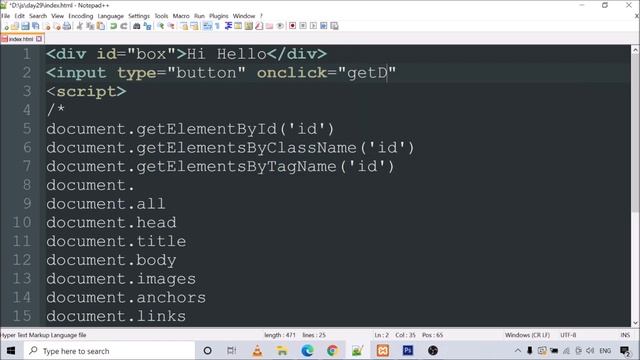
Task: Click the "length : 471" status text
Action: click(x=280, y=335)
